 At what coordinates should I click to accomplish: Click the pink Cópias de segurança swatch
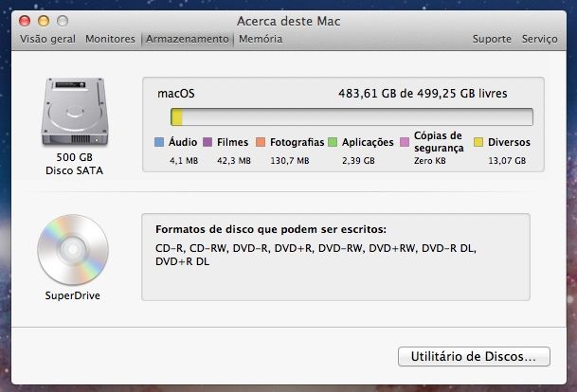click(x=405, y=142)
